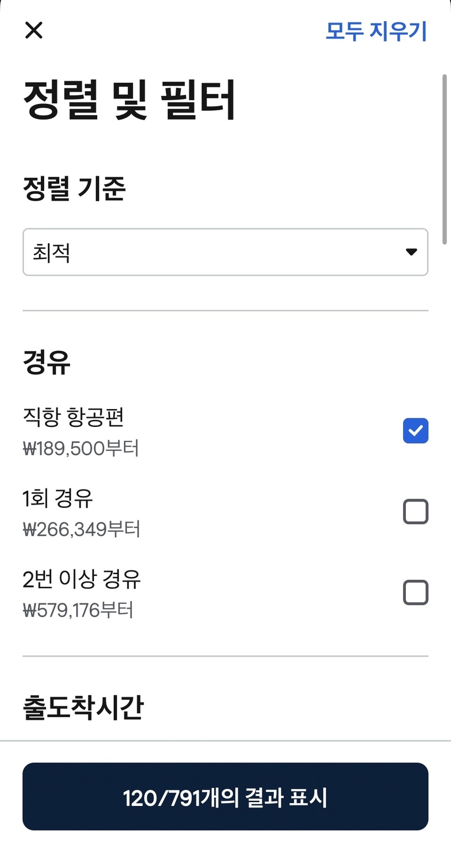Click the ₩189,500부터 price text
Image resolution: width=451 pixels, height=868 pixels.
point(81,449)
